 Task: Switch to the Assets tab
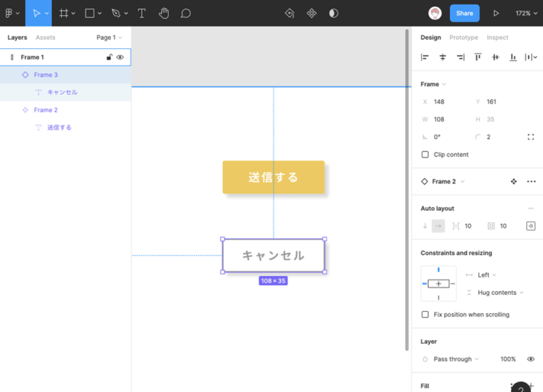45,38
